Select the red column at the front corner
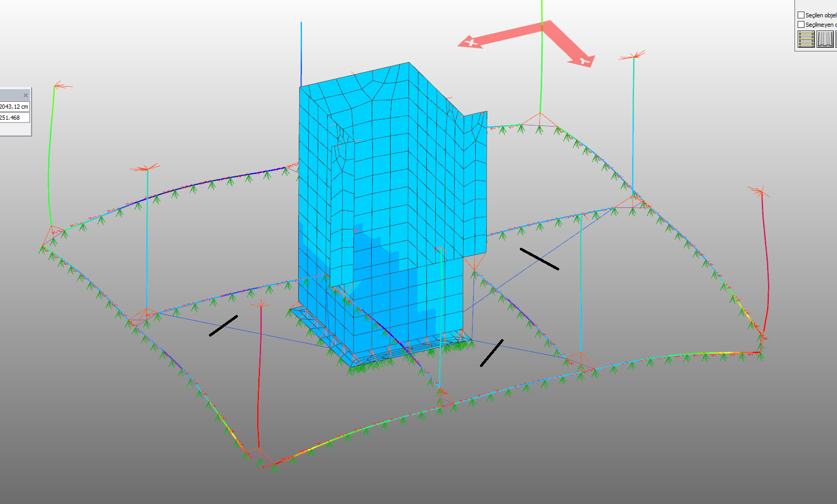This screenshot has height=504, width=837. [259, 378]
